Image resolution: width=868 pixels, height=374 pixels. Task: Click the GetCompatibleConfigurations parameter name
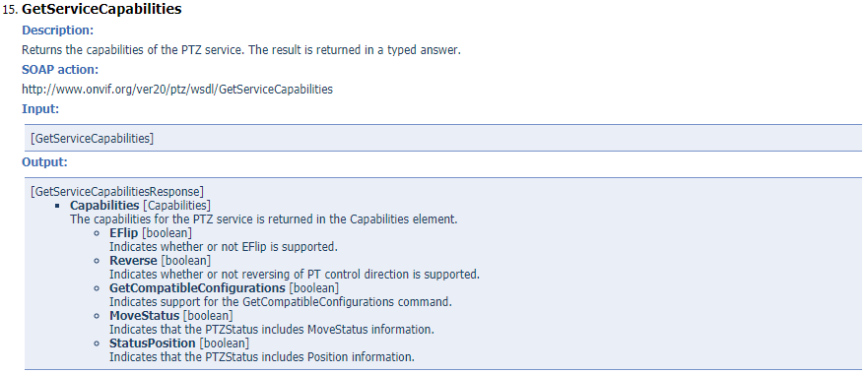click(x=197, y=287)
